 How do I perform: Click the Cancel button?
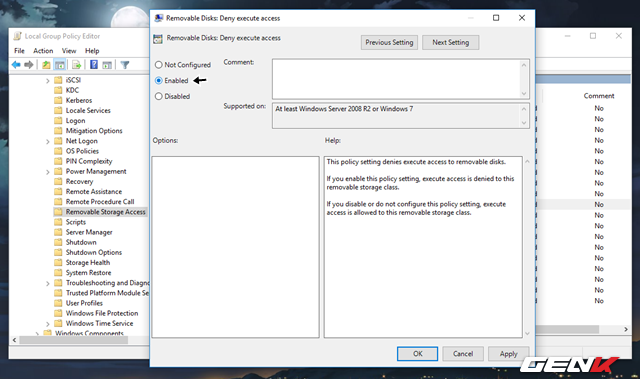pos(463,354)
